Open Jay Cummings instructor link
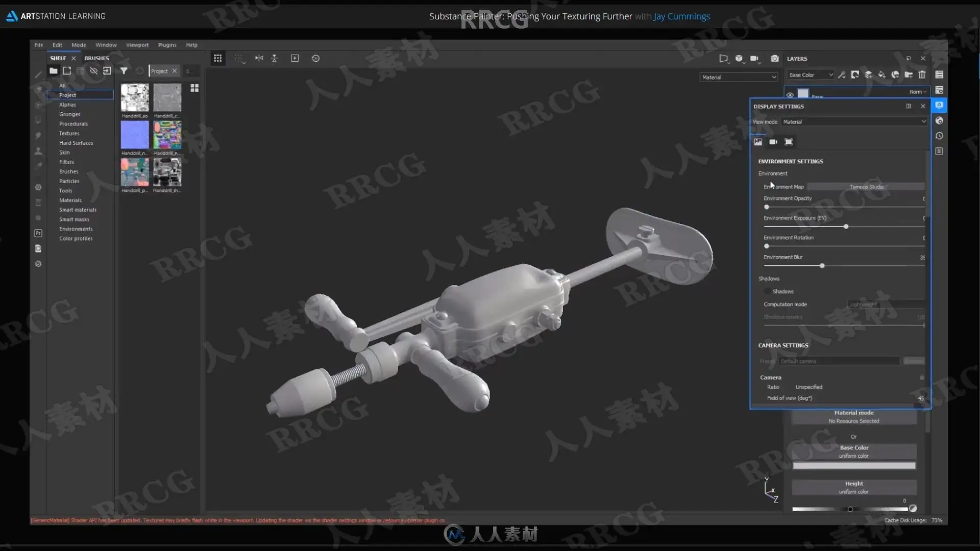 [x=681, y=16]
